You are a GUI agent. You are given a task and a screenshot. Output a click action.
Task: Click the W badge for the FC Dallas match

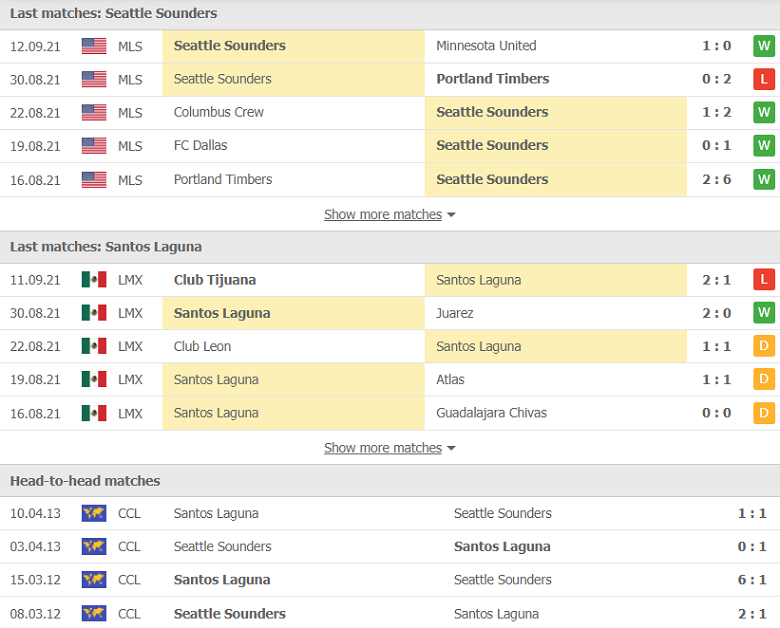click(x=764, y=145)
